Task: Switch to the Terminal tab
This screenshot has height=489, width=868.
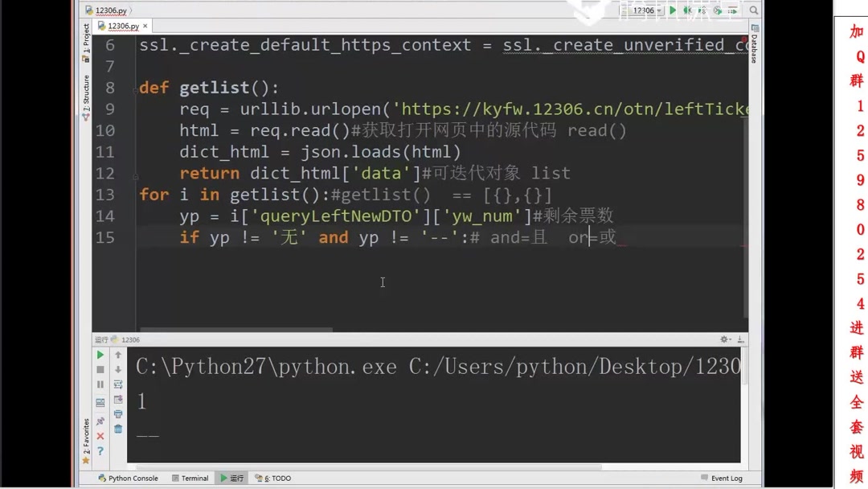Action: [x=190, y=478]
